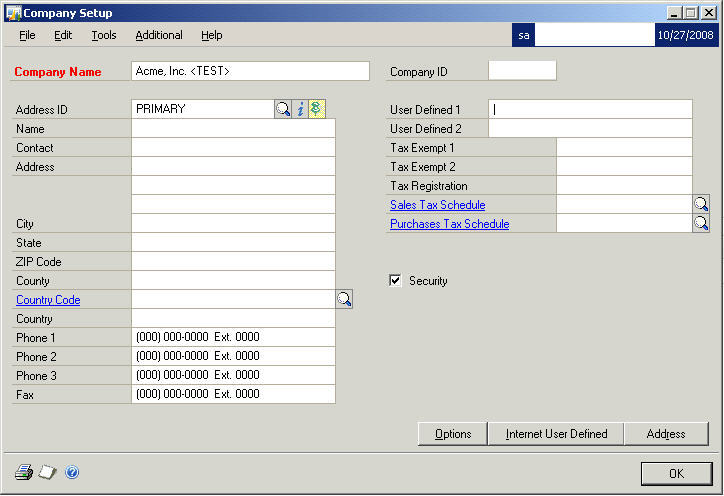Viewport: 724px width, 496px height.
Task: Click the Name input field
Action: coord(233,128)
